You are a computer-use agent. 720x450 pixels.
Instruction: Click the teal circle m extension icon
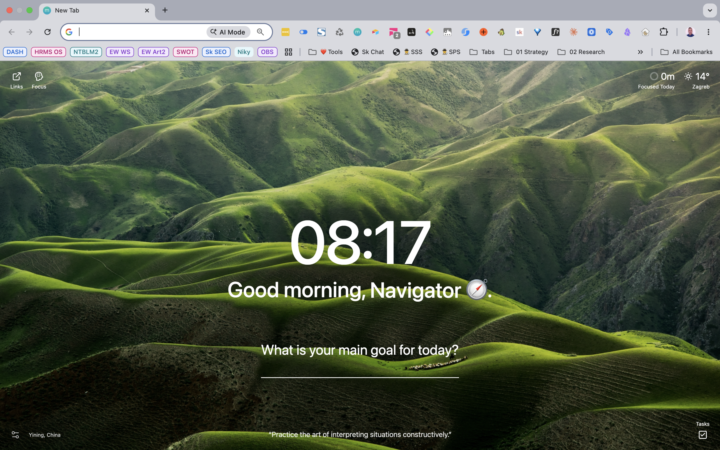pyautogui.click(x=357, y=32)
